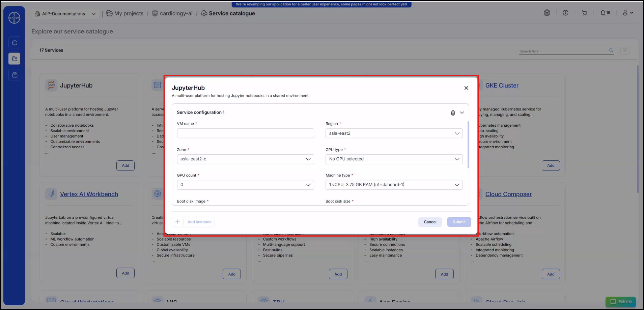Open the Vertex AI Workbench link

(x=89, y=194)
